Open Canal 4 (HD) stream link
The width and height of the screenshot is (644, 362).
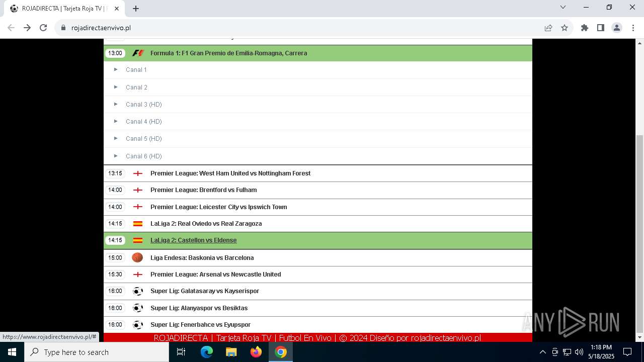(144, 121)
